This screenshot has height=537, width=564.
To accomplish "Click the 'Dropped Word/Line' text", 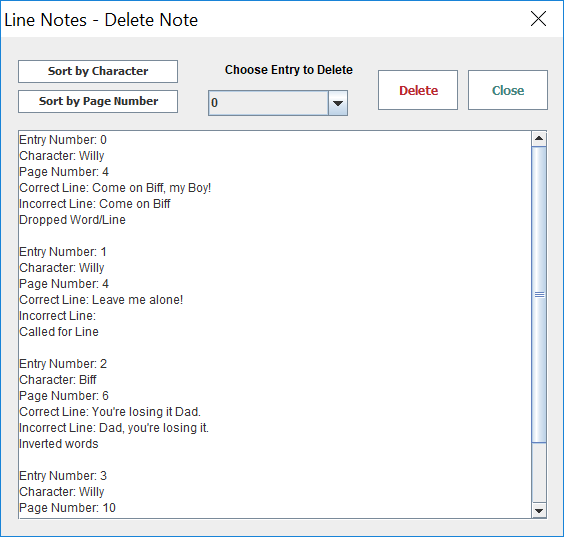I will pyautogui.click(x=72, y=220).
